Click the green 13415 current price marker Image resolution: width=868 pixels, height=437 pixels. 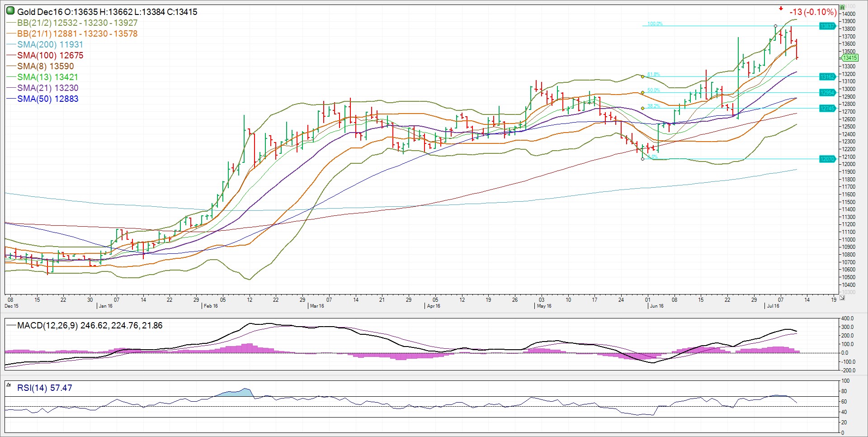point(849,58)
